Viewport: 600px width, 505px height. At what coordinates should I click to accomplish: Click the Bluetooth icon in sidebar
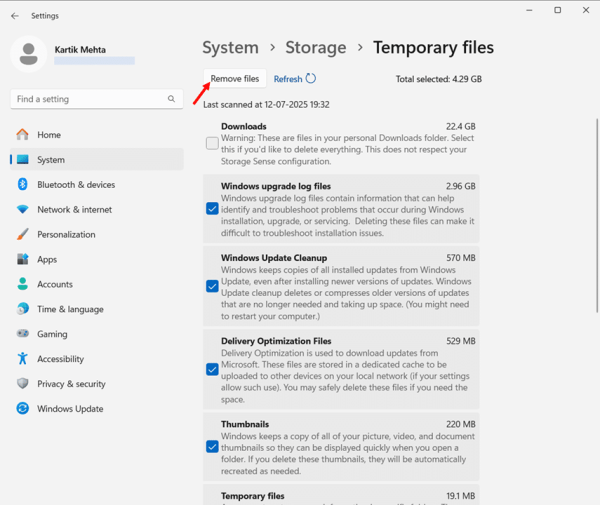(23, 184)
